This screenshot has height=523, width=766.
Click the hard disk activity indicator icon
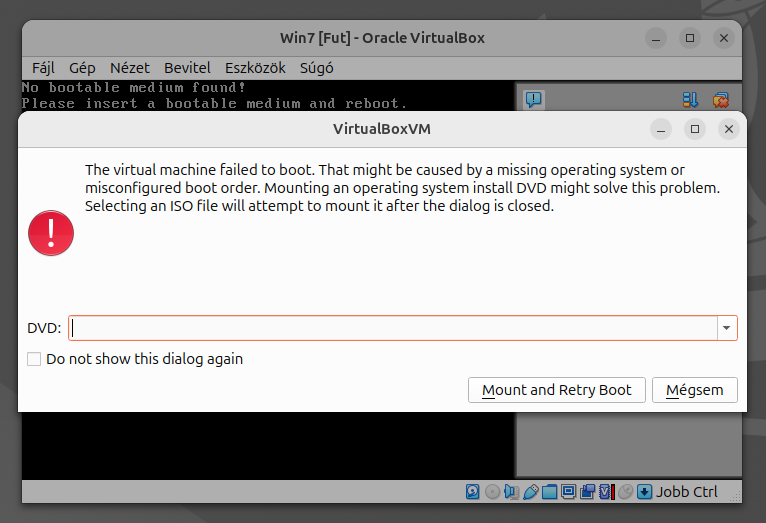tap(473, 492)
